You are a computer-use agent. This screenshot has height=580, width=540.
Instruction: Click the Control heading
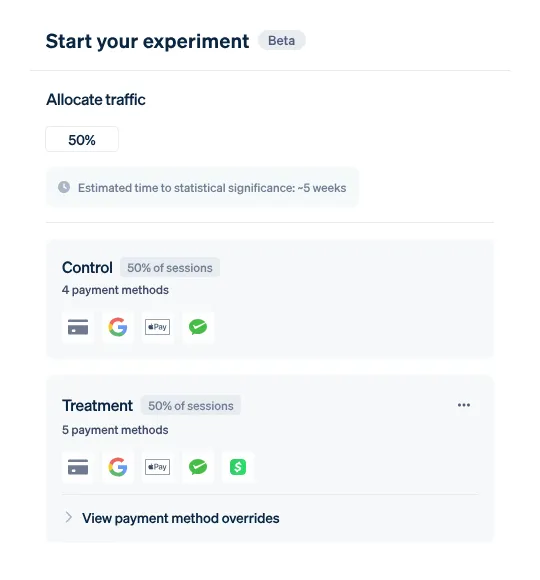(87, 267)
